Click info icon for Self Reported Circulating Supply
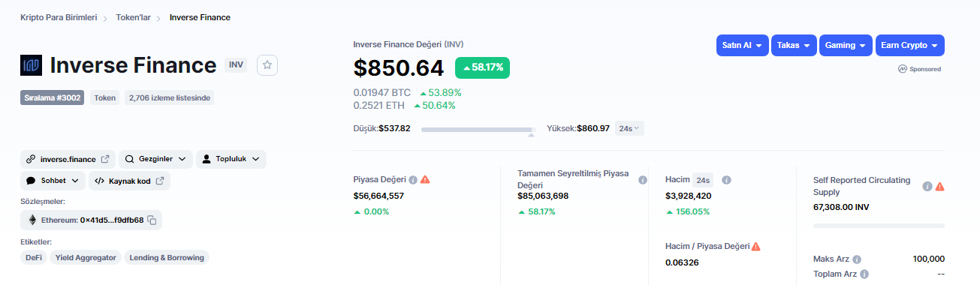 927,186
